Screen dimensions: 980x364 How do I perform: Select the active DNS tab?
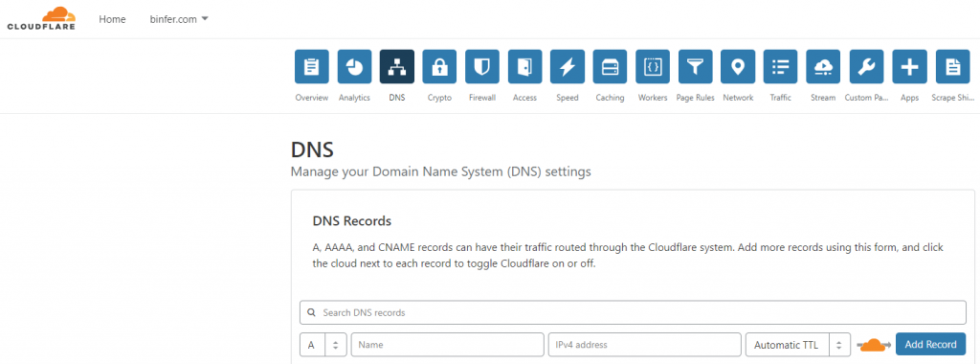(x=397, y=67)
